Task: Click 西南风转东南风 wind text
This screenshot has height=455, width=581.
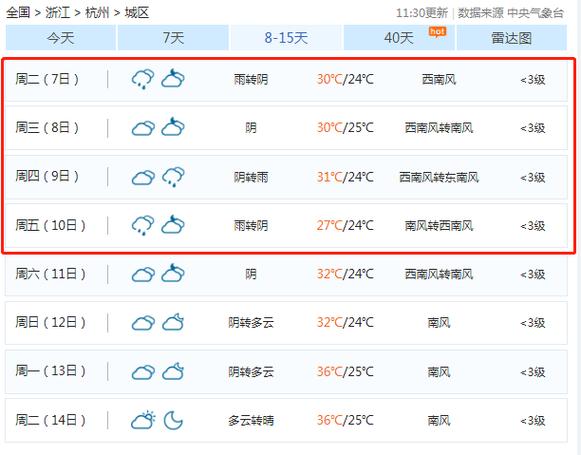Action: (x=439, y=177)
